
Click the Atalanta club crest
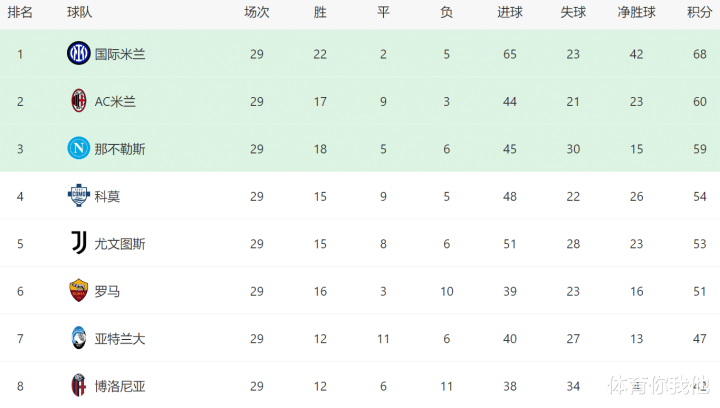[78, 338]
